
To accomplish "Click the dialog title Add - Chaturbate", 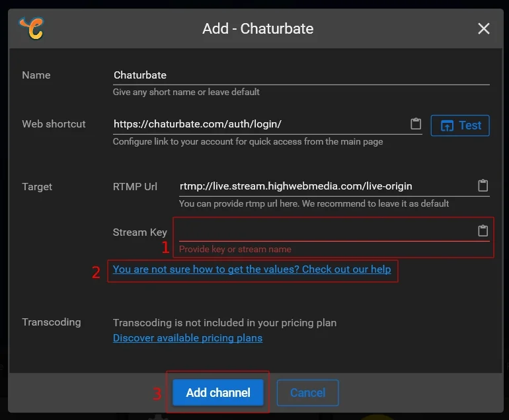I will (258, 29).
